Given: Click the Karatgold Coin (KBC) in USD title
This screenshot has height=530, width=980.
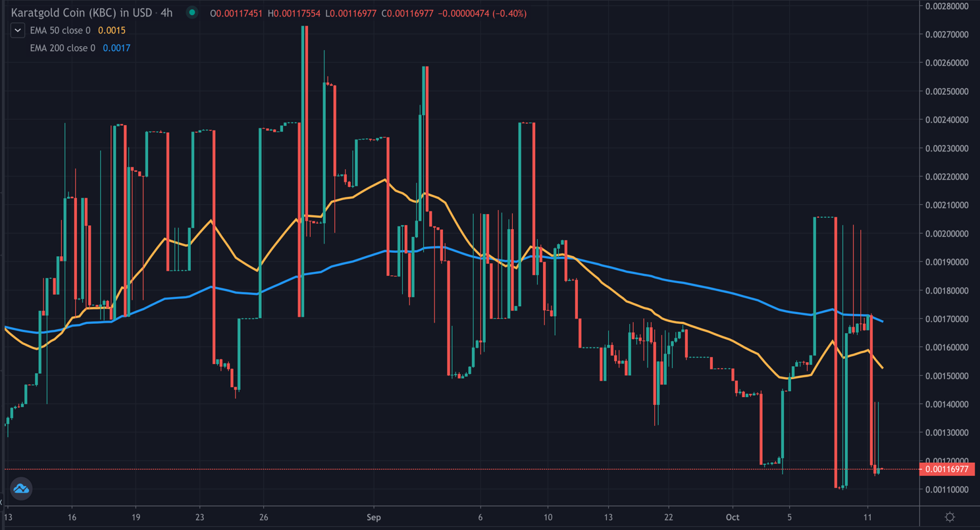Looking at the screenshot, I should click(x=82, y=13).
